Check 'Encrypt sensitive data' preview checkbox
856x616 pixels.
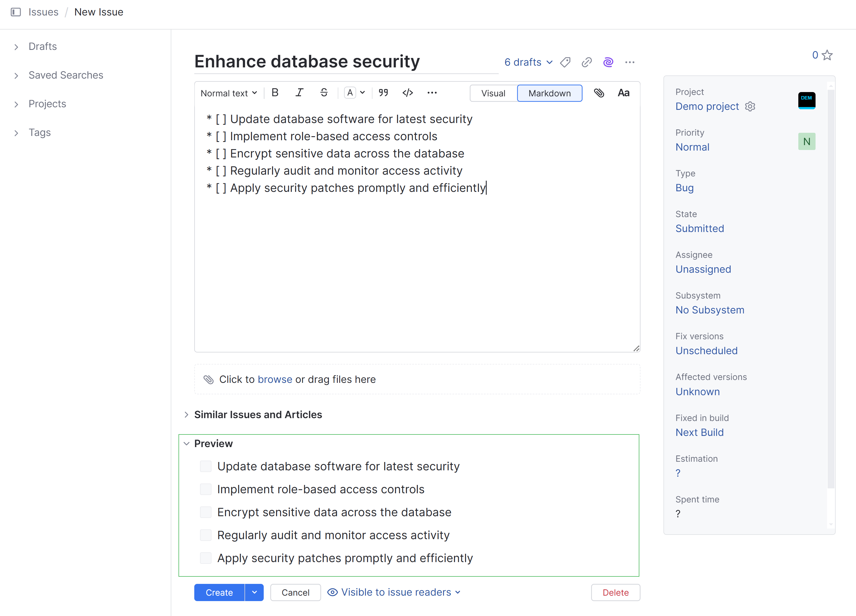206,512
